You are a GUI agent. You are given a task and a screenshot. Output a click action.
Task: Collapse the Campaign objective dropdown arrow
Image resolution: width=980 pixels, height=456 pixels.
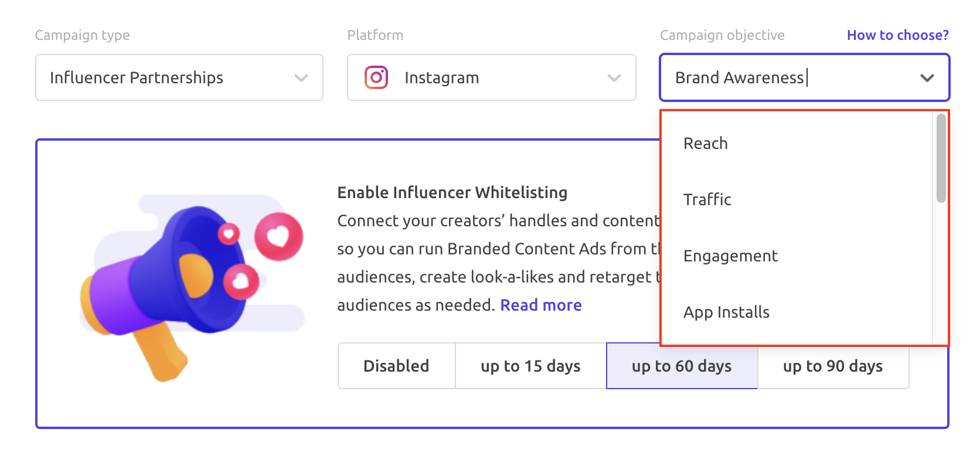(927, 78)
